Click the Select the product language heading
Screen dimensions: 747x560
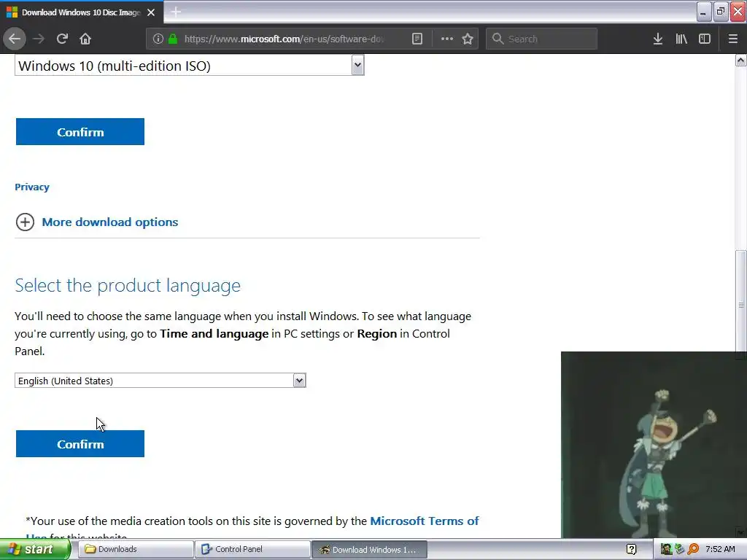pos(128,285)
